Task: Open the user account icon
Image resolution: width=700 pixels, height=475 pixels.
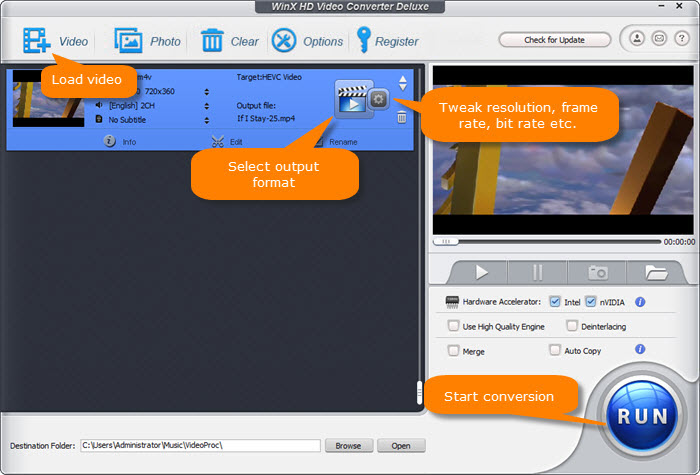Action: coord(637,38)
